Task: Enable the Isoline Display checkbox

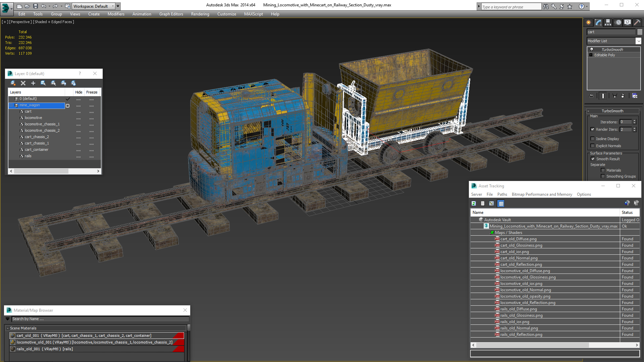Action: pyautogui.click(x=593, y=139)
